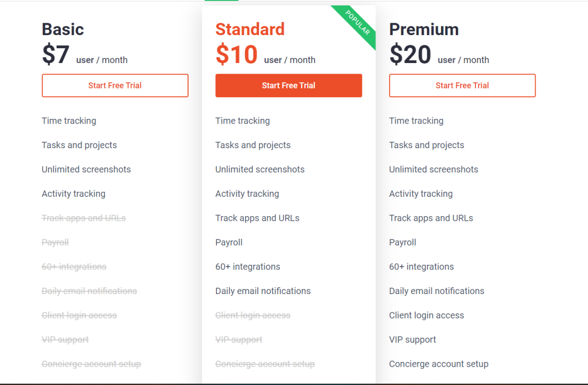The image size is (588, 385).
Task: Click Unlimited screenshots under Basic plan
Action: [x=86, y=169]
